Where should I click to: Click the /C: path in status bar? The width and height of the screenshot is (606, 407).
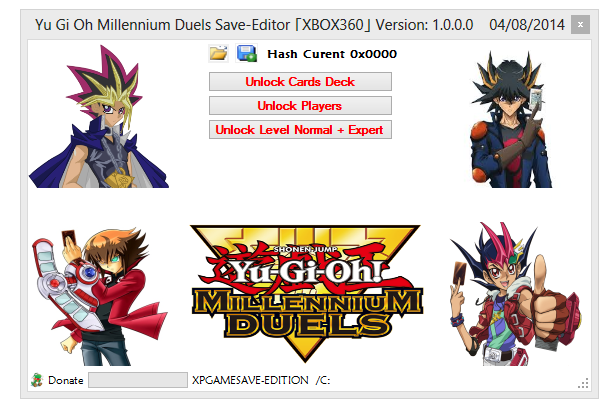point(323,380)
